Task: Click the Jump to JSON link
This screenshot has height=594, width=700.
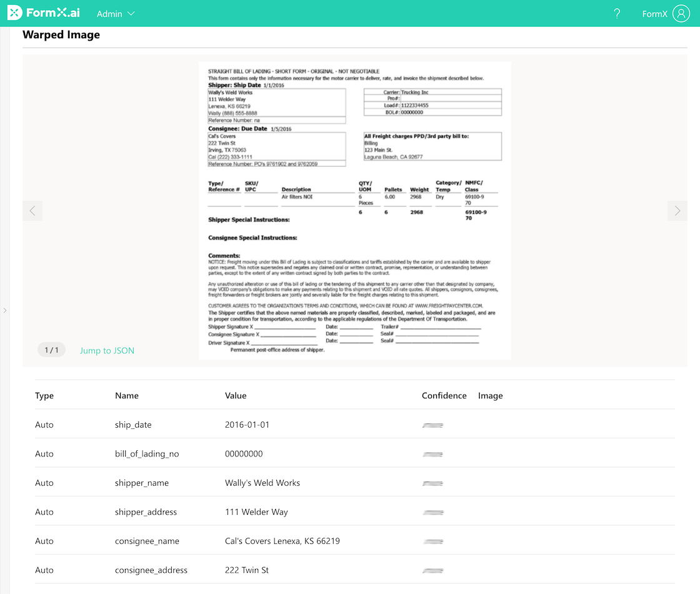Action: [107, 351]
